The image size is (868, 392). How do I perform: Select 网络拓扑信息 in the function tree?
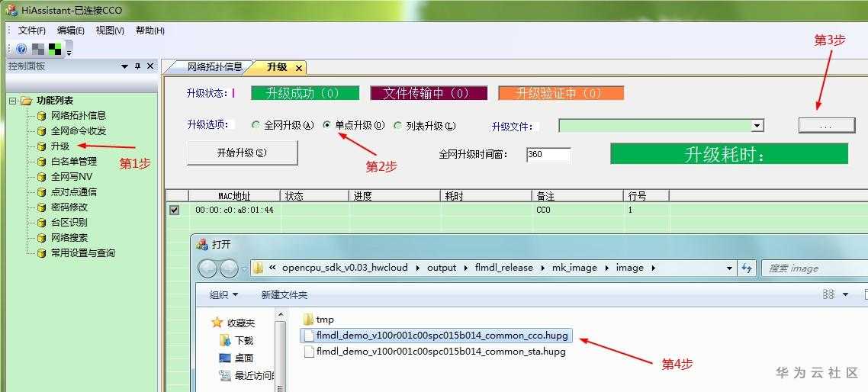point(78,116)
